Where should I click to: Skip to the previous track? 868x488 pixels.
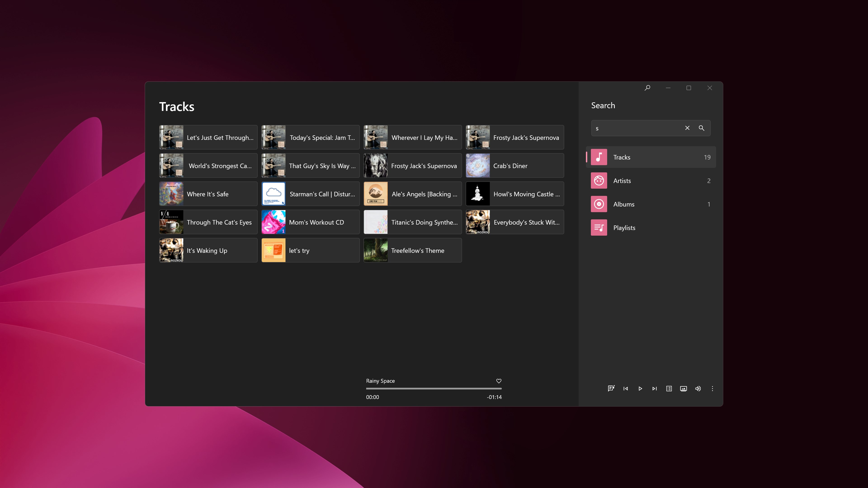[626, 388]
